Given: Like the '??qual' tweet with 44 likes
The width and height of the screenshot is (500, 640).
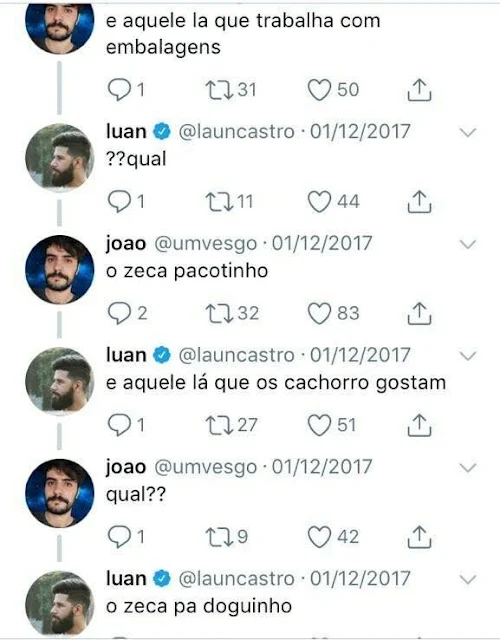Looking at the screenshot, I should click(319, 202).
